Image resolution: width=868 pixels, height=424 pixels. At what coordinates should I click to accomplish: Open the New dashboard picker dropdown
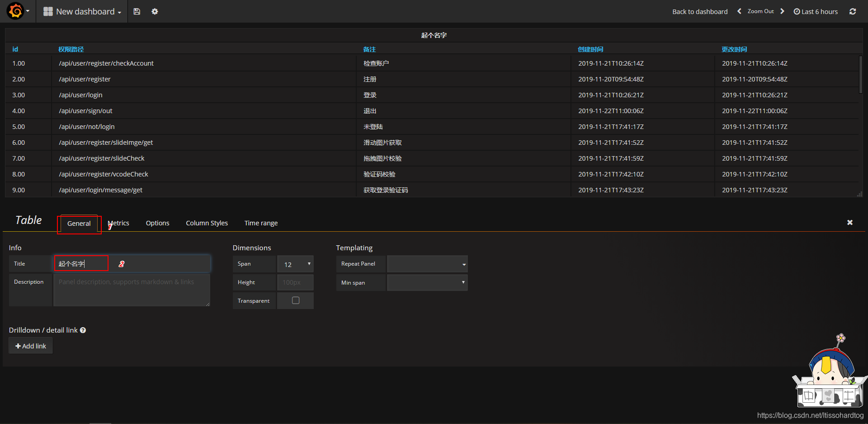coord(82,11)
